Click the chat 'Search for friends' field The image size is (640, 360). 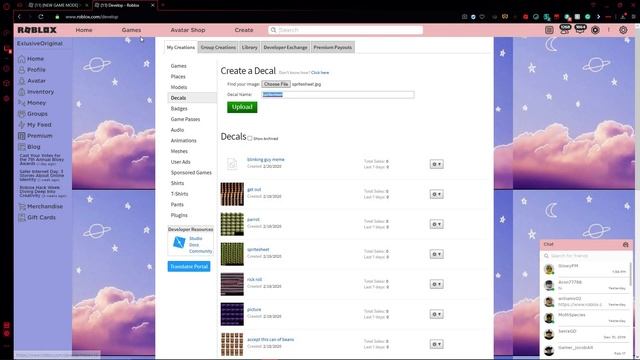coord(586,256)
